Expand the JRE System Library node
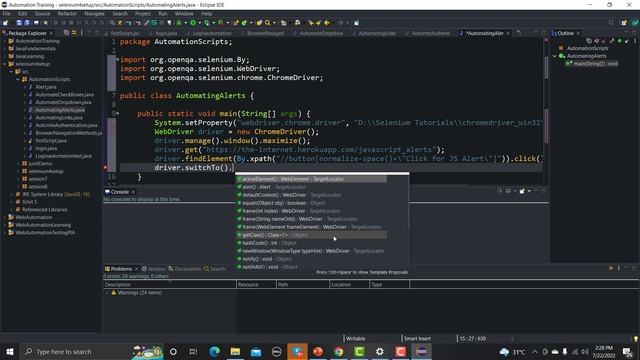The height and width of the screenshot is (360, 640). click(x=11, y=194)
